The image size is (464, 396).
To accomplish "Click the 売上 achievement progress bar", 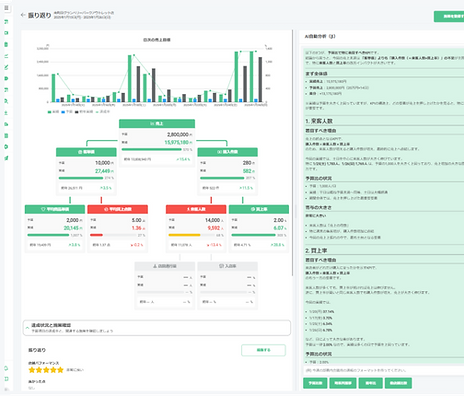I will (152, 150).
